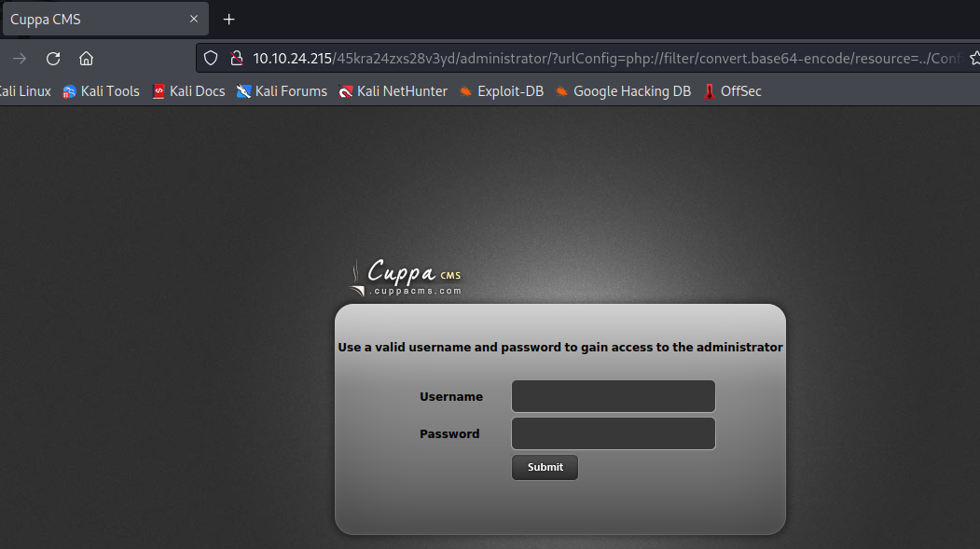Open tracking protection shield icon
Viewport: 980px width, 549px height.
click(211, 58)
